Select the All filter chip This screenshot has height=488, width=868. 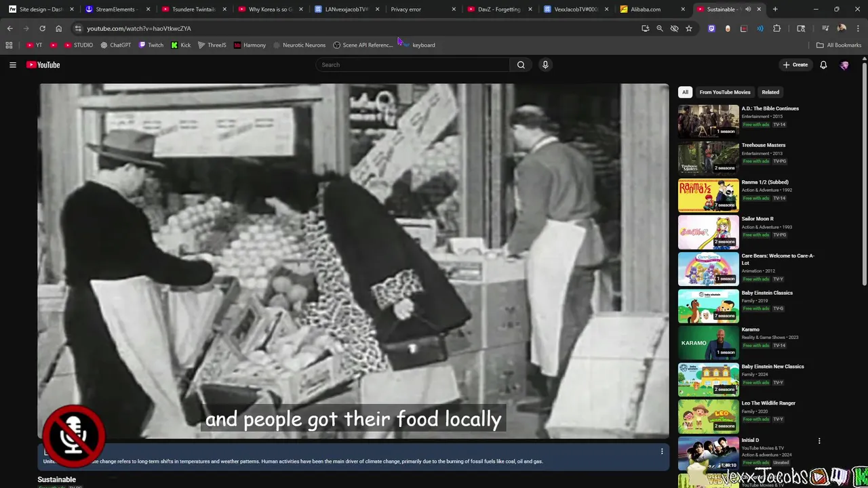point(685,92)
